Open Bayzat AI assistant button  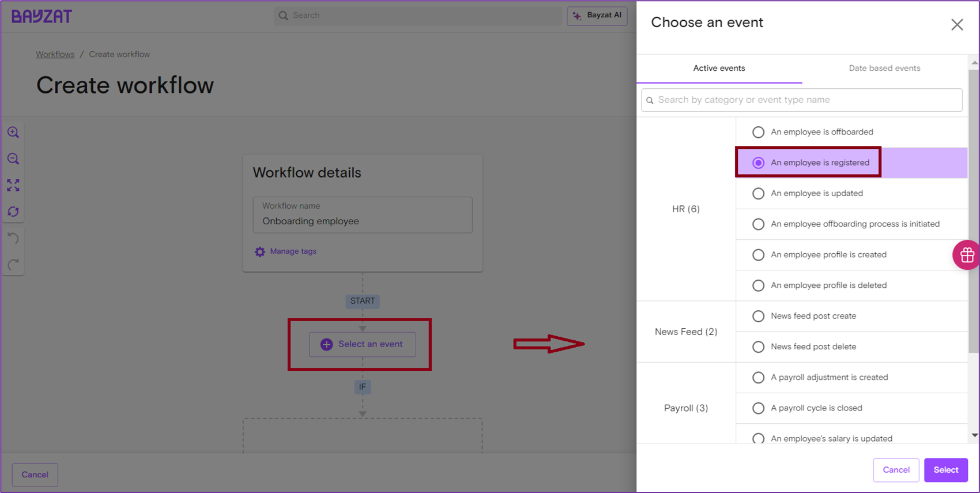click(597, 16)
